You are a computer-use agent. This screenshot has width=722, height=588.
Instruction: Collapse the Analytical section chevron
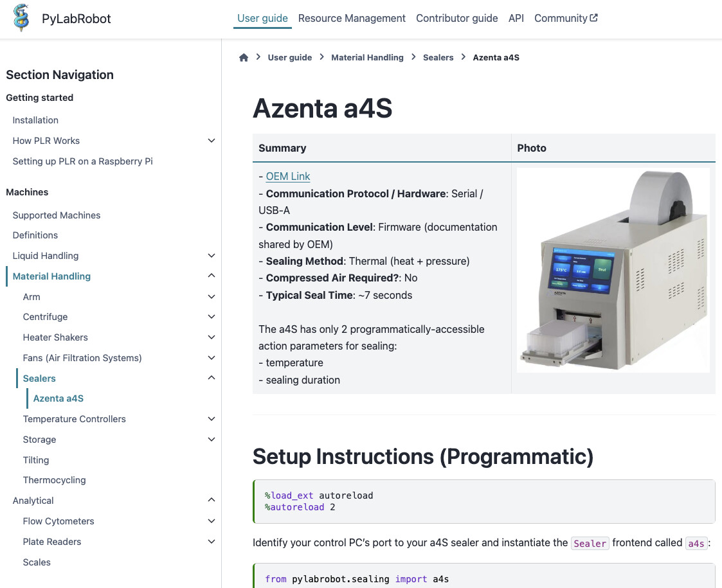pos(212,501)
